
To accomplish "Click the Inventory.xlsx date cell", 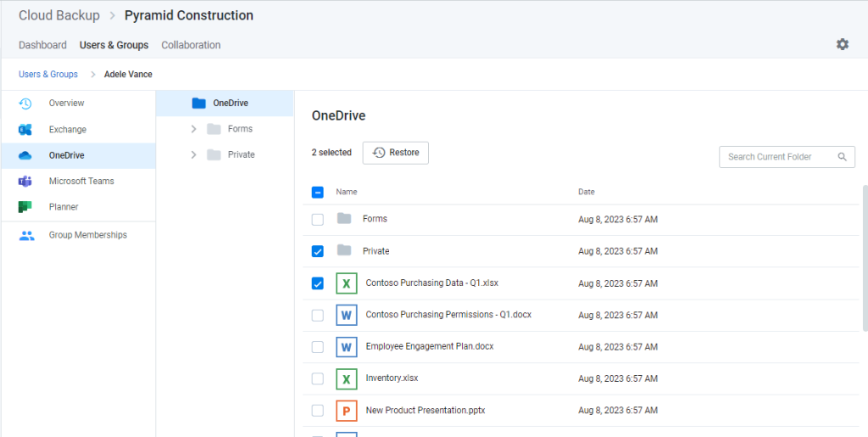I will (618, 378).
